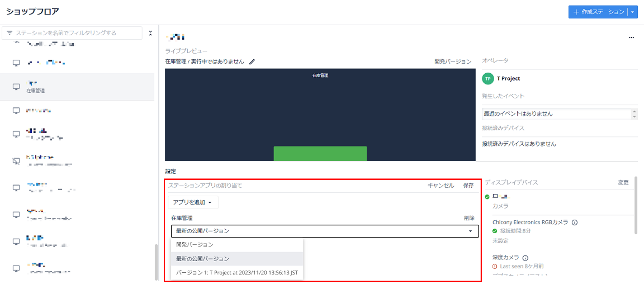This screenshot has width=644, height=282.
Task: Click the red warning icon beside Last seen 8ヶ月前
Action: [x=495, y=267]
